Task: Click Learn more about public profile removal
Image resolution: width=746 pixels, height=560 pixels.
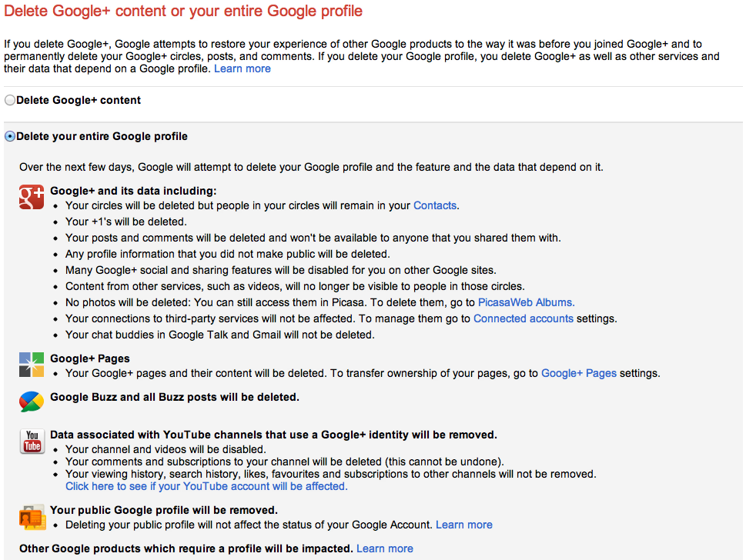Action: coord(463,525)
